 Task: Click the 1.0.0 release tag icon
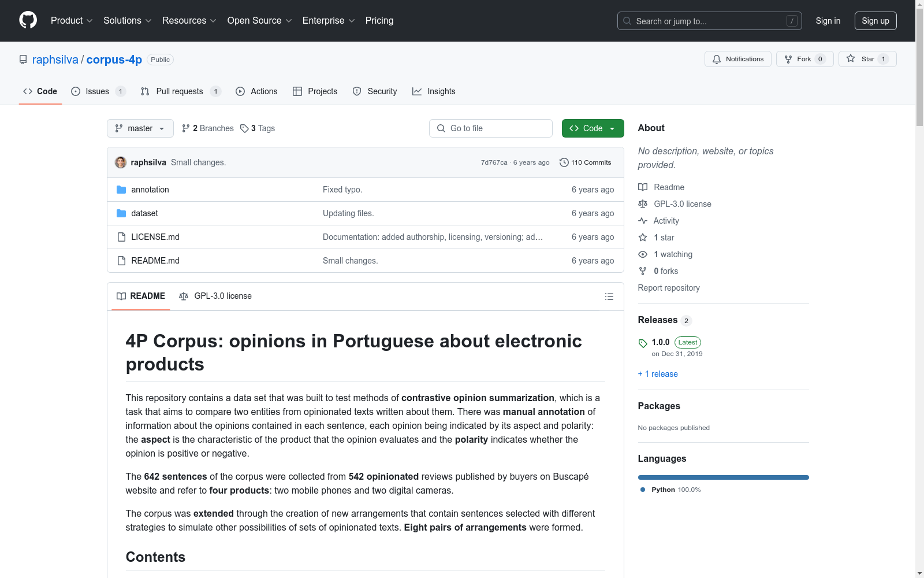coord(643,343)
